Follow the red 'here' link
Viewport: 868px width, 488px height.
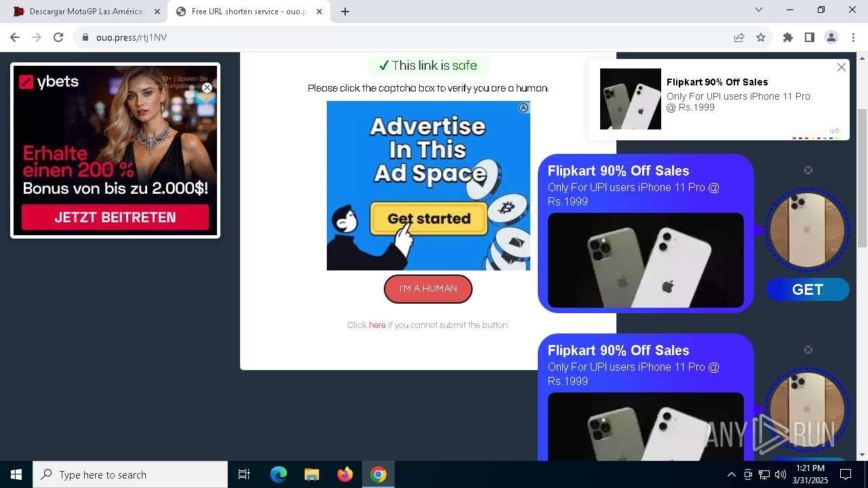[377, 325]
